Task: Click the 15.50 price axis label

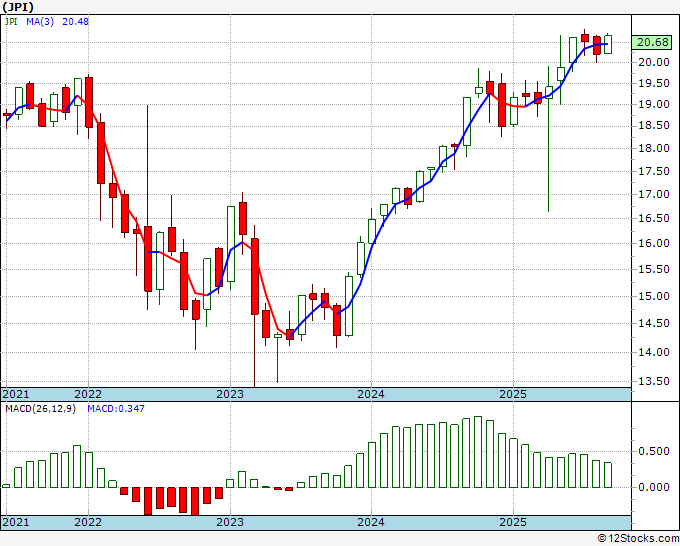Action: (654, 269)
